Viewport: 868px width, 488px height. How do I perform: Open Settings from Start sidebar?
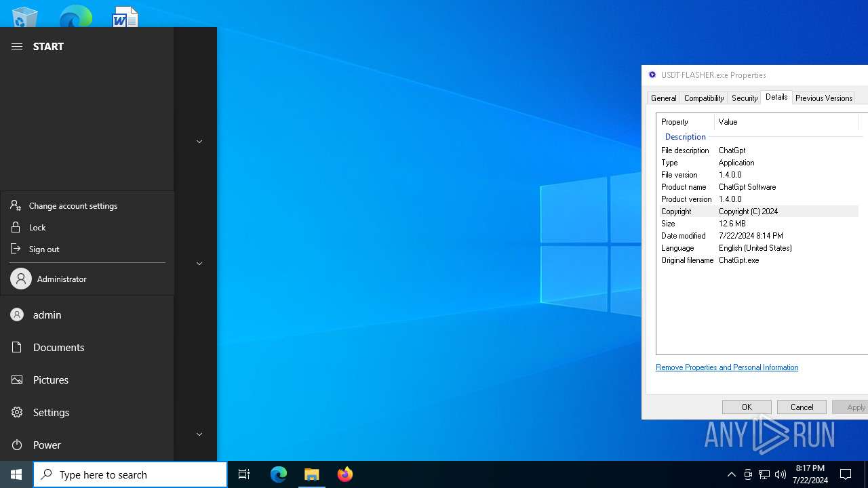[x=87, y=412]
